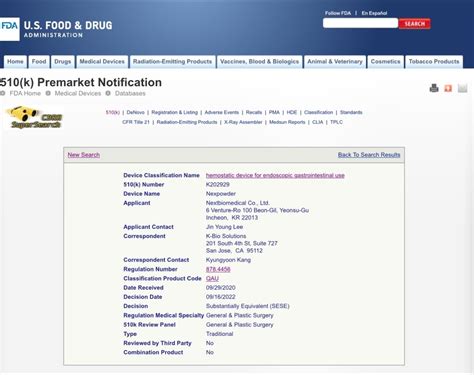Select 510(k) number K202929 text
Viewport: 474px width, 375px height.
tap(218, 184)
